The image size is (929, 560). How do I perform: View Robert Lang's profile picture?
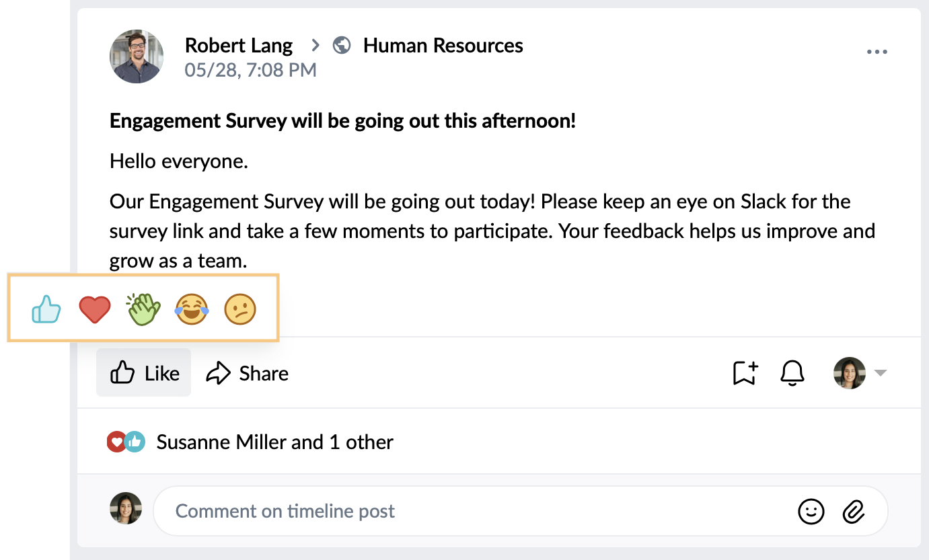click(137, 56)
